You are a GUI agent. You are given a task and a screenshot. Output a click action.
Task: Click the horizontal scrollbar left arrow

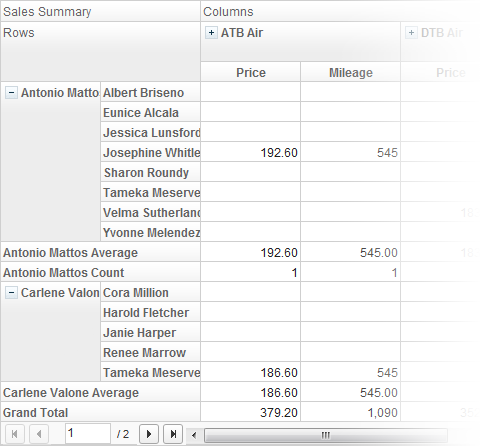pos(194,435)
